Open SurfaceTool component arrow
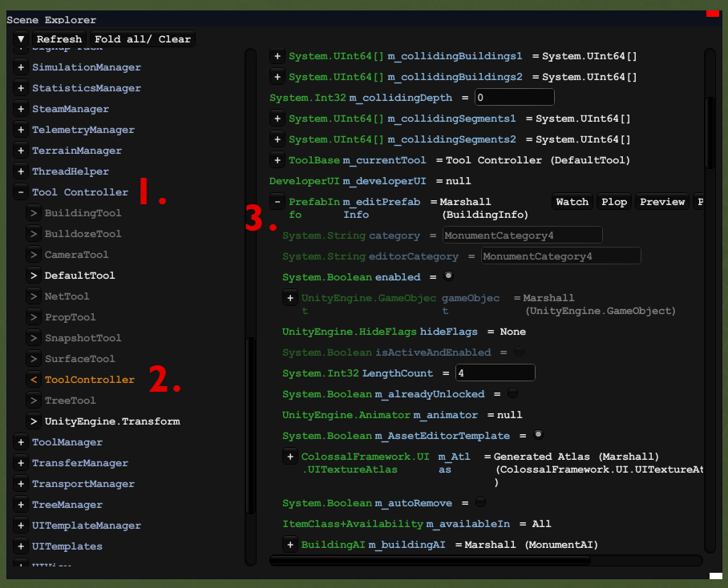 click(x=34, y=359)
